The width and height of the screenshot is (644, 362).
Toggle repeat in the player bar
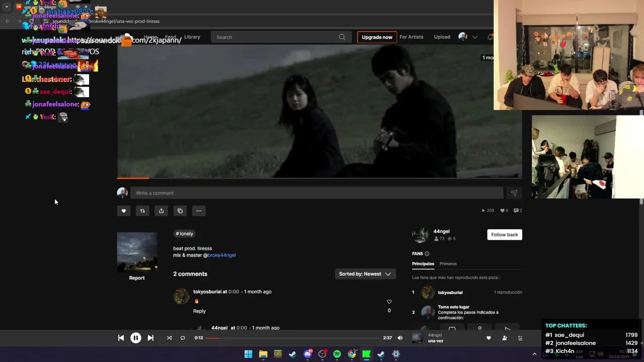click(183, 338)
